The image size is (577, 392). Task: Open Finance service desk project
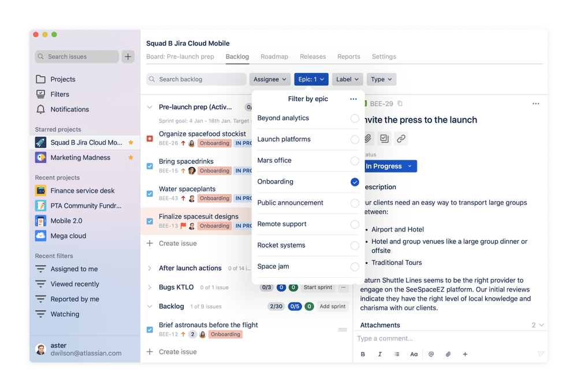[x=83, y=191]
